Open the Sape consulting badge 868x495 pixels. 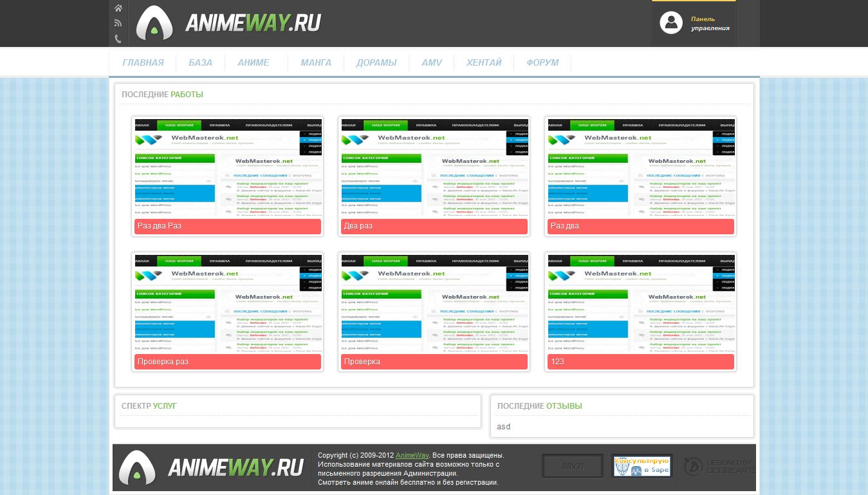pos(641,466)
